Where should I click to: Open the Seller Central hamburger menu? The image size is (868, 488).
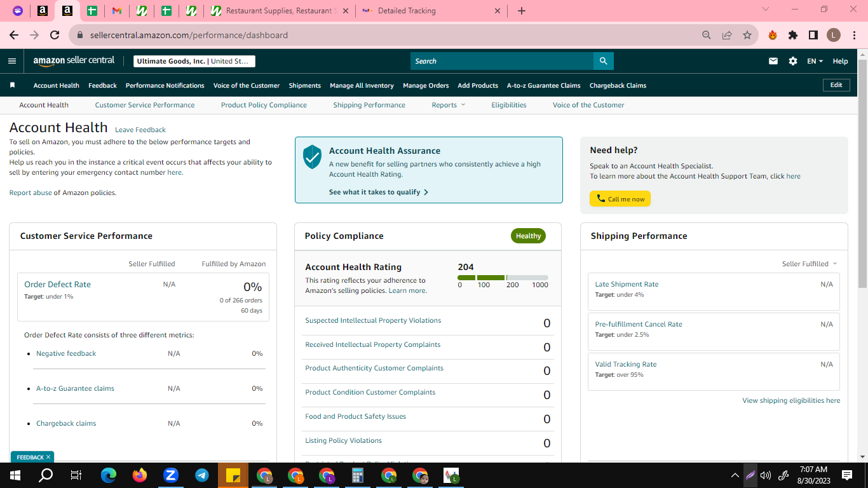12,61
